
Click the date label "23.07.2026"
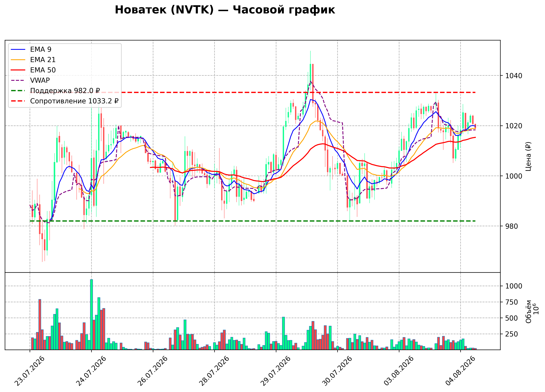(29, 371)
